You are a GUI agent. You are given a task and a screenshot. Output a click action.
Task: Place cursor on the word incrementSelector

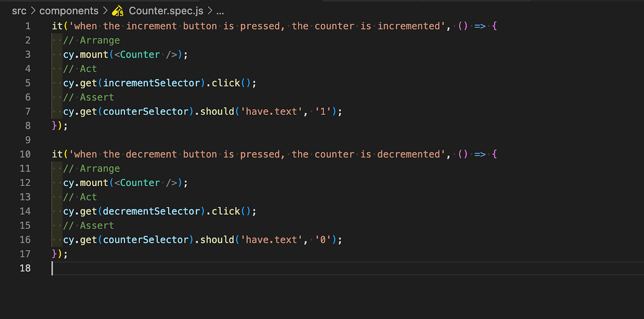pyautogui.click(x=151, y=83)
